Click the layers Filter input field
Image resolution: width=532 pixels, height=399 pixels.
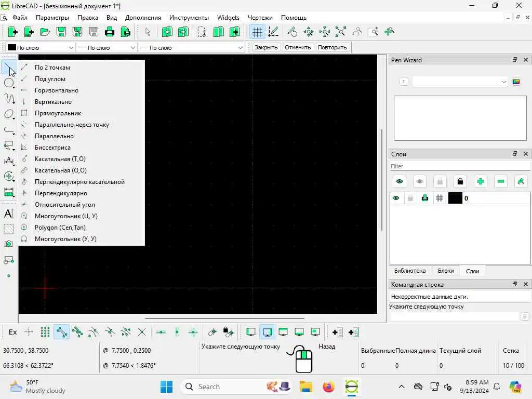coord(460,166)
